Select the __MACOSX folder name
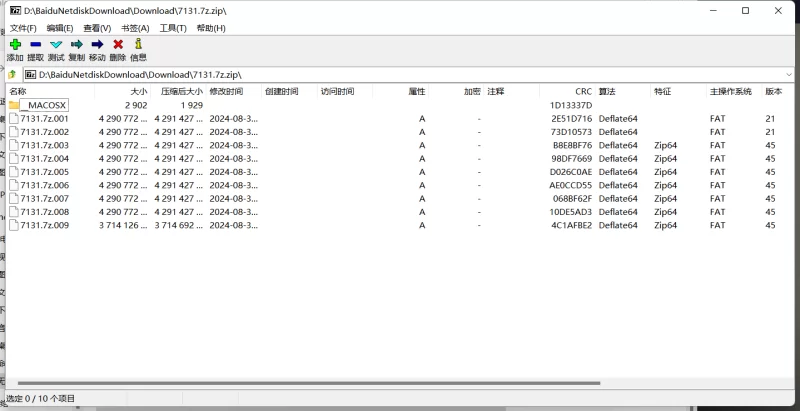This screenshot has width=800, height=411. click(x=44, y=106)
